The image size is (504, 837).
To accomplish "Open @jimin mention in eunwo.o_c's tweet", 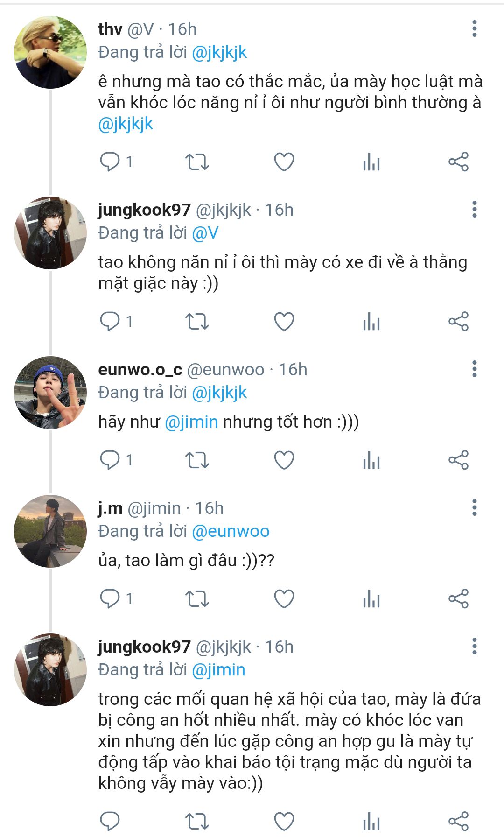I will (191, 422).
